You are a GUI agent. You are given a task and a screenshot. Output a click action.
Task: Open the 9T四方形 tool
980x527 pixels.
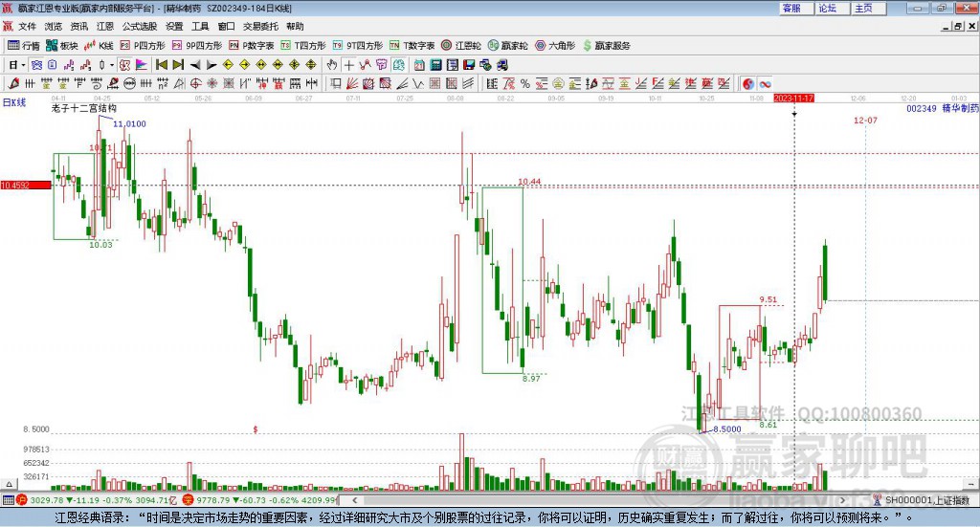[358, 46]
